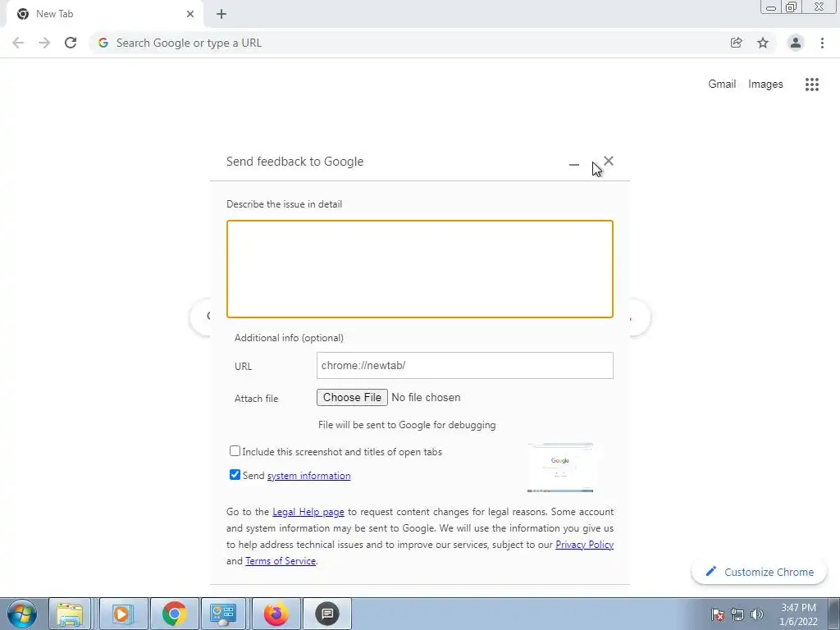The width and height of the screenshot is (840, 630).
Task: Open File Explorer from the taskbar
Action: pyautogui.click(x=70, y=614)
